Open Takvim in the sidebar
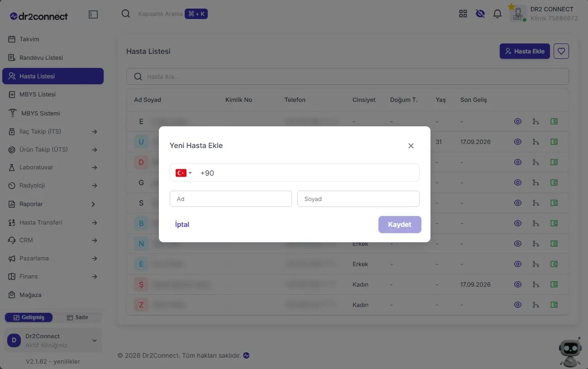588x369 pixels. click(53, 39)
